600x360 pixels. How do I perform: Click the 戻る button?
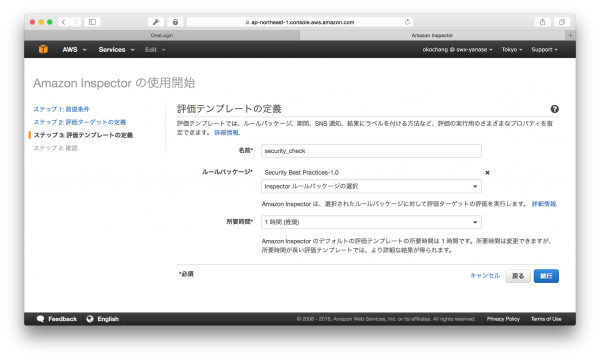pos(518,276)
